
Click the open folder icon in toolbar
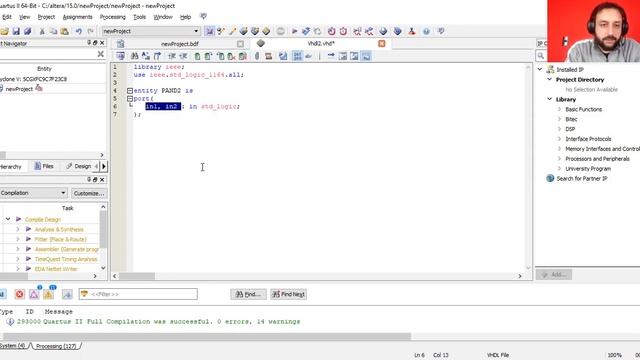point(4,31)
